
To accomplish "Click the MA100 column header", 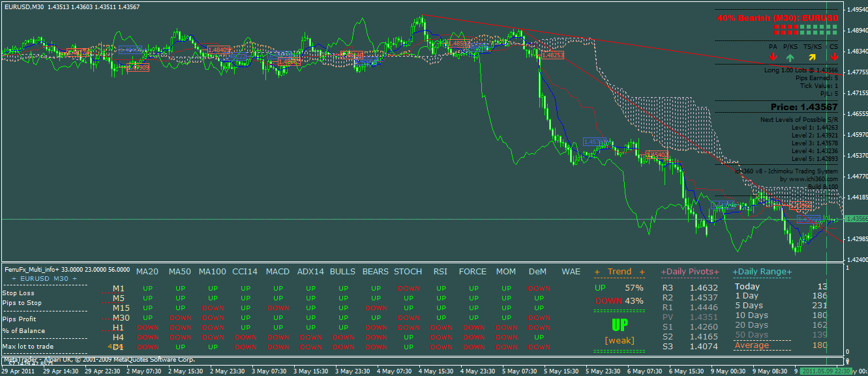I will click(x=213, y=272).
